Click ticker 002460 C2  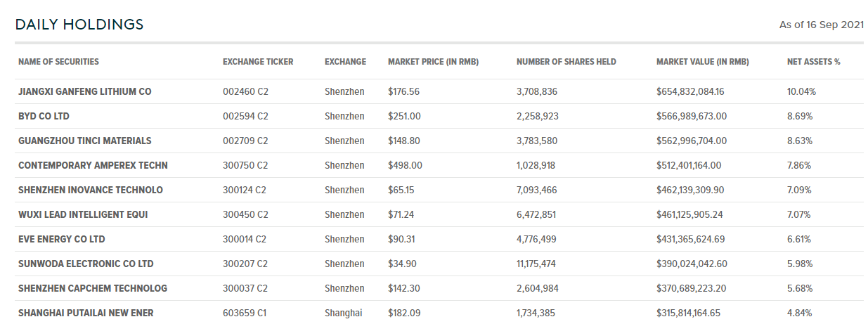(245, 91)
